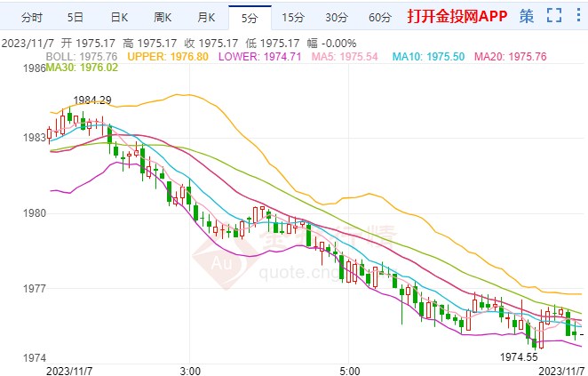Switch to the 分时 chart tab

32,18
